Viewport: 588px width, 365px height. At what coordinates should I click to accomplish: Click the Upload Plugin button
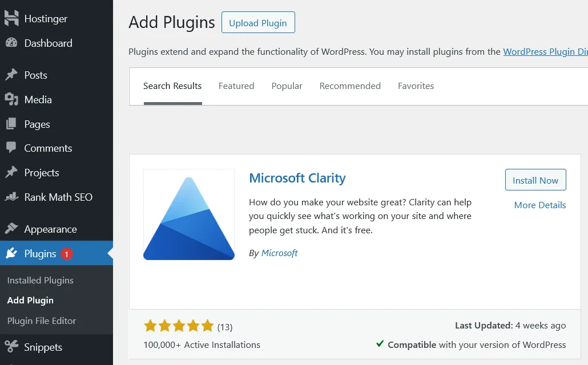[258, 23]
